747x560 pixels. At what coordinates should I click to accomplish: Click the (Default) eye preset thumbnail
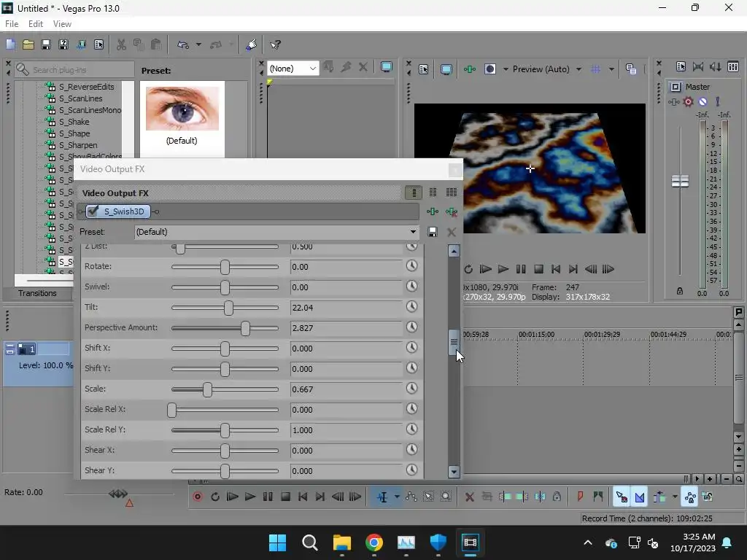pyautogui.click(x=182, y=109)
